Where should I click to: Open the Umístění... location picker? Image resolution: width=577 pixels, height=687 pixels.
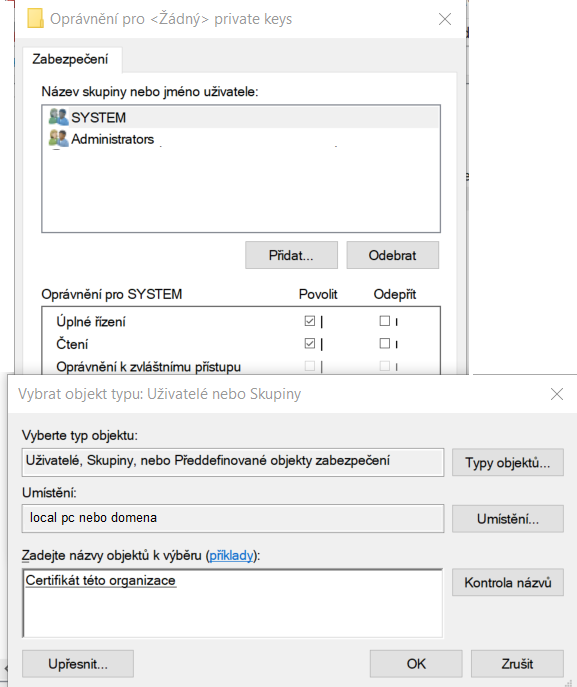pyautogui.click(x=508, y=519)
